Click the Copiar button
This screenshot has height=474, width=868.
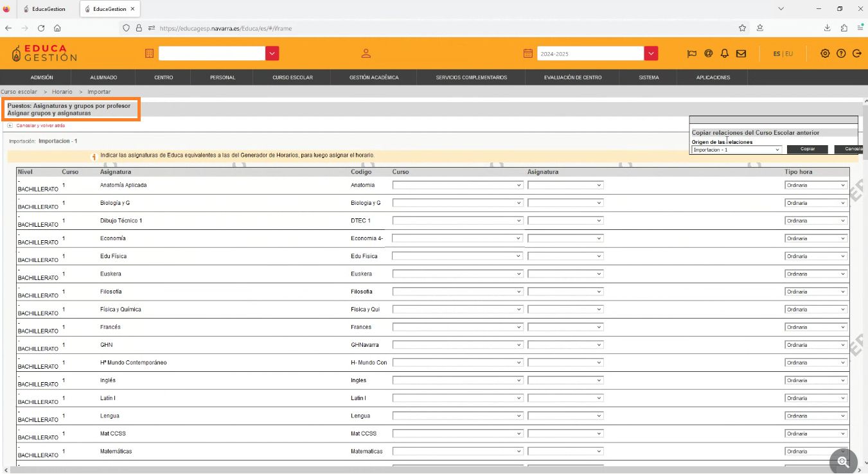click(x=808, y=149)
